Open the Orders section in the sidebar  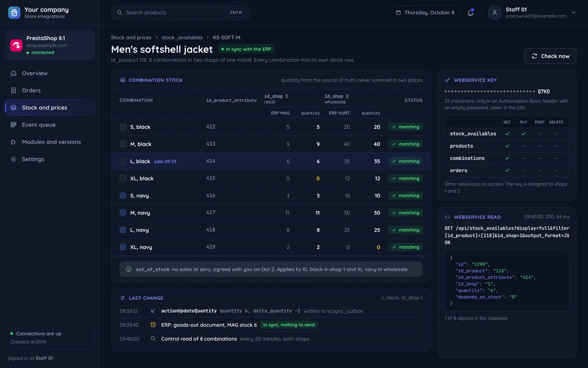(50, 91)
